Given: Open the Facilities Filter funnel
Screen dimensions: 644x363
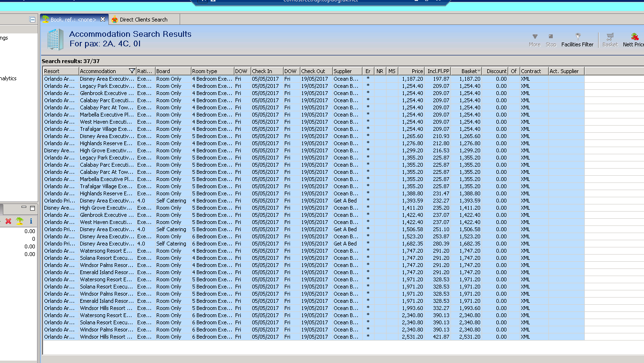Looking at the screenshot, I should 578,36.
